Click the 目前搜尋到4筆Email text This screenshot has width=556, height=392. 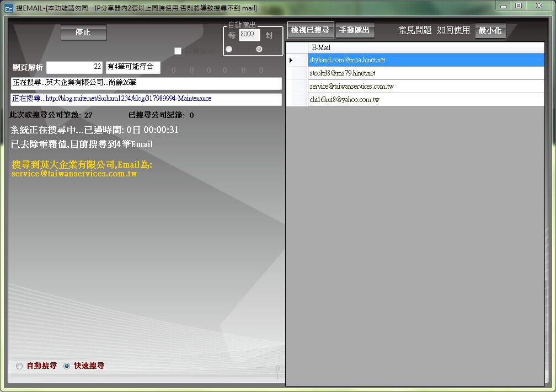pyautogui.click(x=82, y=144)
